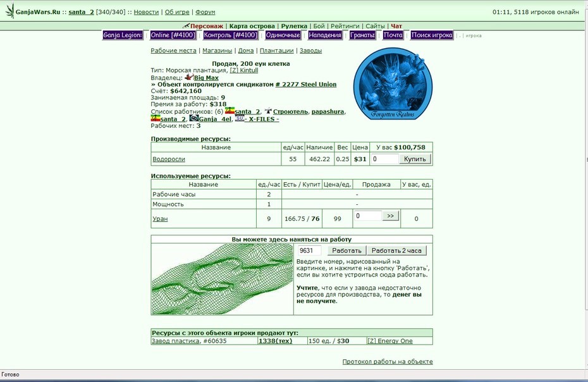Click the GanjaWars cannabis leaf logo
588x382 pixels.
click(x=9, y=11)
